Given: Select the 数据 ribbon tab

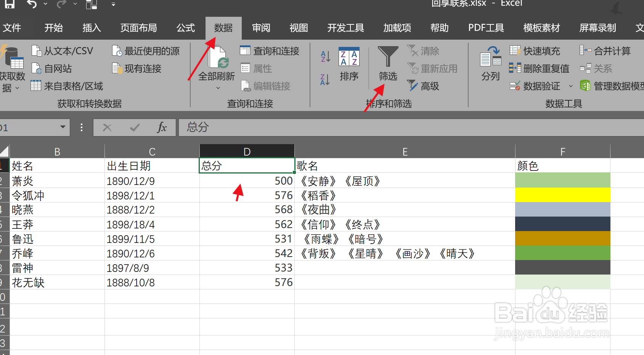Looking at the screenshot, I should coord(223,28).
